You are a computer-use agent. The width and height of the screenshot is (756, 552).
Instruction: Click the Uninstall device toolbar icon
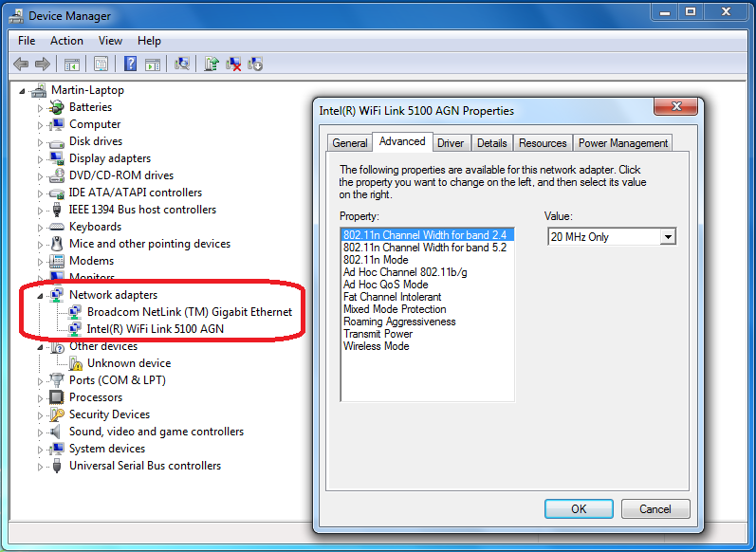click(x=233, y=64)
